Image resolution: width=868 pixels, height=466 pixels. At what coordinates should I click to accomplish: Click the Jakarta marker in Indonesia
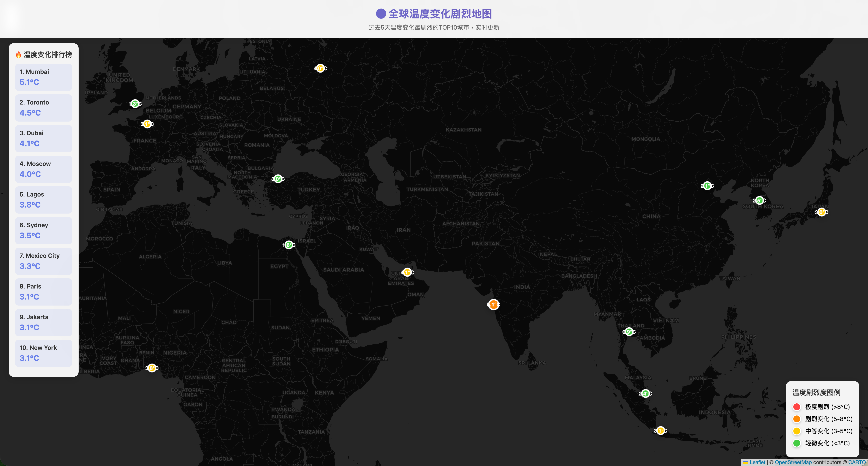pyautogui.click(x=661, y=431)
